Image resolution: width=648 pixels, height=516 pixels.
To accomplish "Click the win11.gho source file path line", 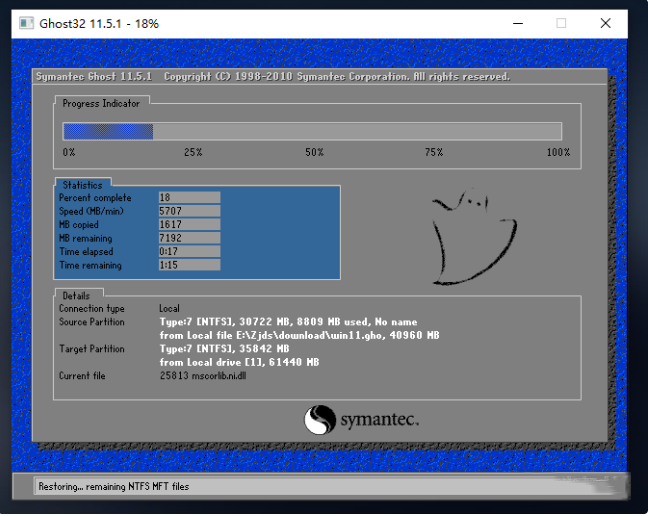I will (x=299, y=335).
